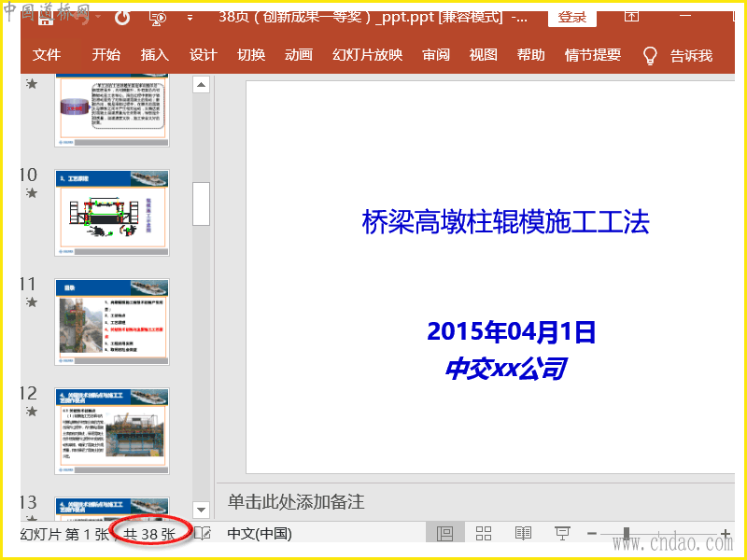Click the animation star under slide 10

click(x=32, y=193)
